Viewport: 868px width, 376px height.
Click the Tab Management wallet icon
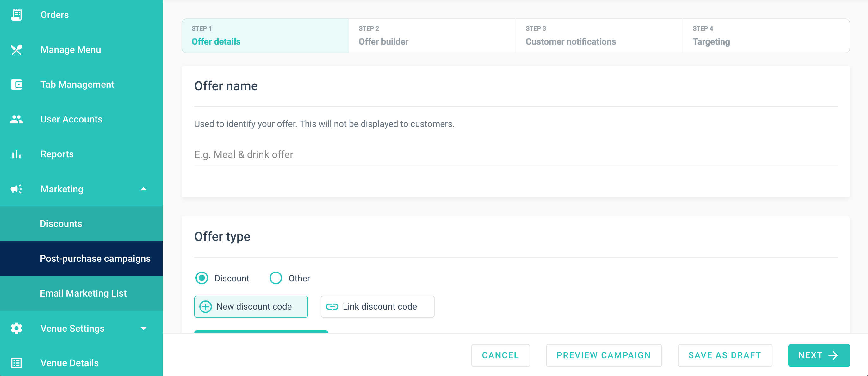point(16,84)
